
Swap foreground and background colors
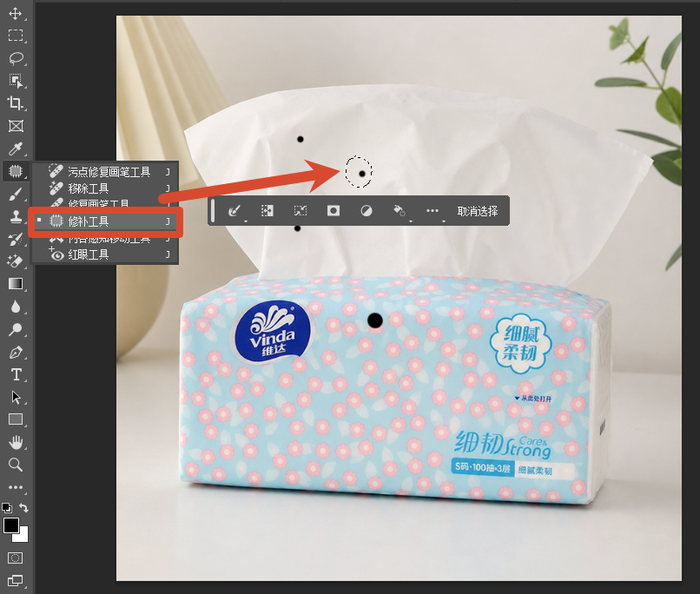pos(24,508)
